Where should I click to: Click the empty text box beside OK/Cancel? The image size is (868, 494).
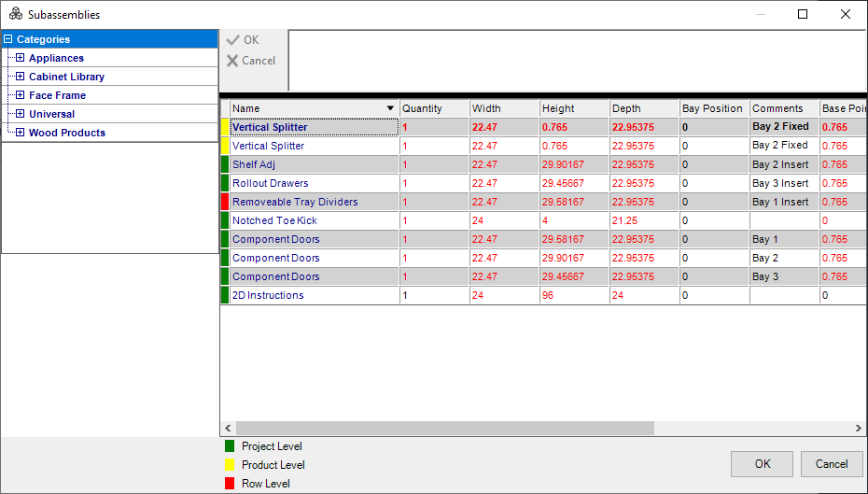click(x=578, y=61)
